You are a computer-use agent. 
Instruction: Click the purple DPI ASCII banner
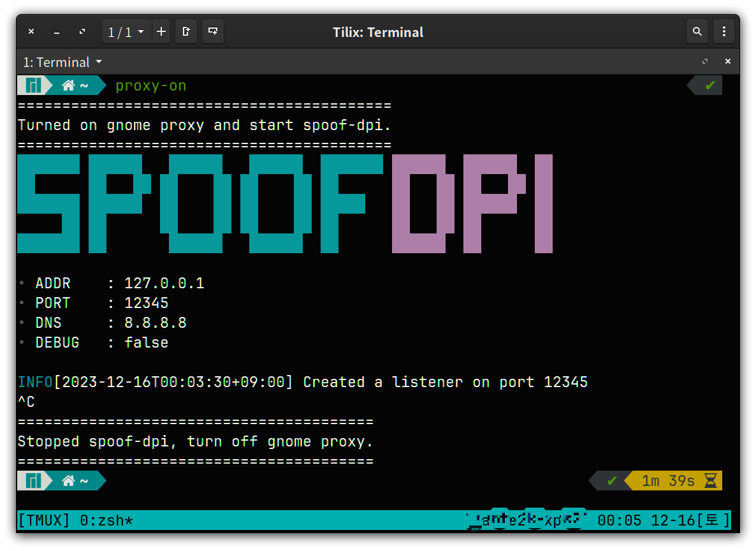[472, 203]
